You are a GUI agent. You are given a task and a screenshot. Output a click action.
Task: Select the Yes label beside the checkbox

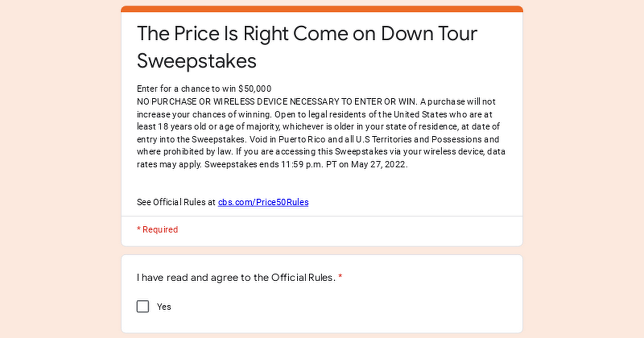pyautogui.click(x=164, y=307)
